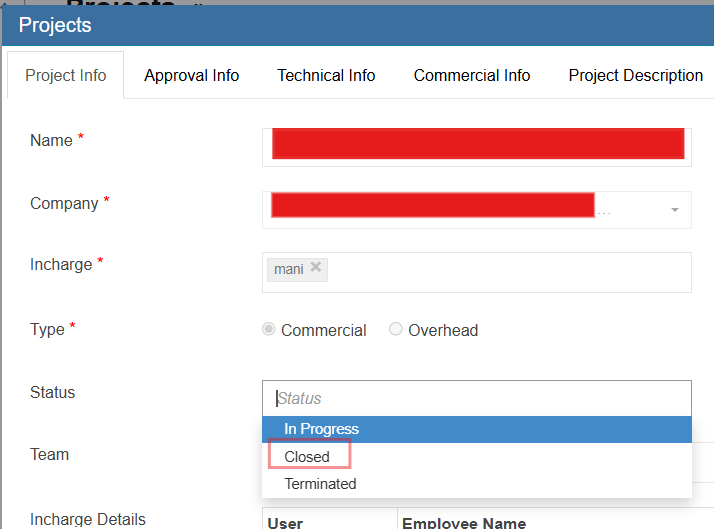
Task: Go to the Commercial Info tab
Action: [472, 76]
